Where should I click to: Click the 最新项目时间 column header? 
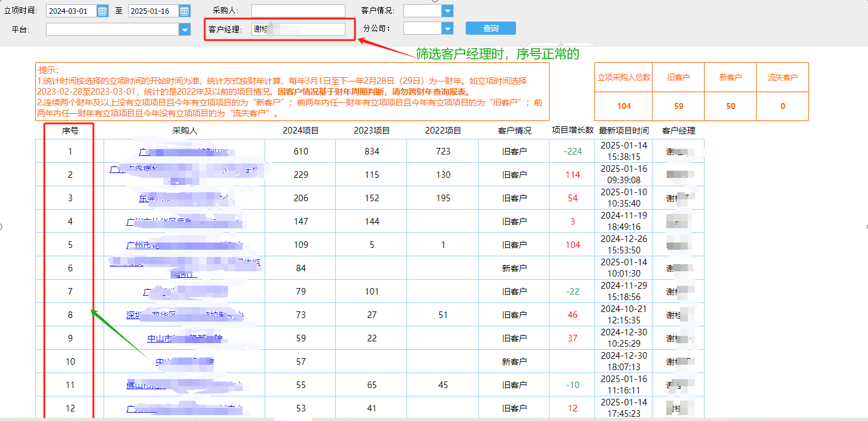click(624, 131)
